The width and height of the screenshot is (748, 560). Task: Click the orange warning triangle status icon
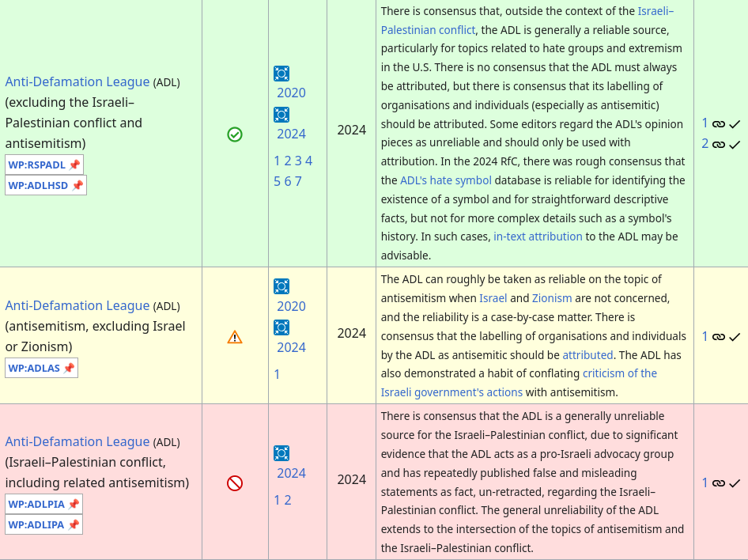(x=235, y=337)
